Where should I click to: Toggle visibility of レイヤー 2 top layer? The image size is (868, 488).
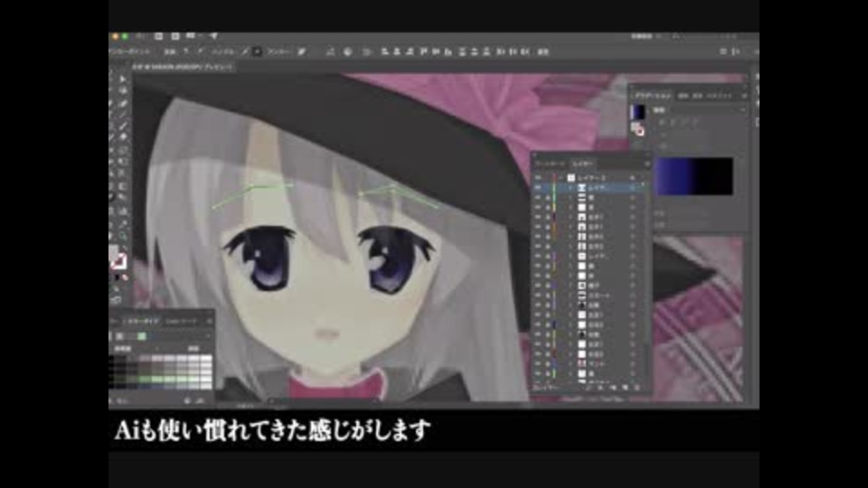click(537, 178)
